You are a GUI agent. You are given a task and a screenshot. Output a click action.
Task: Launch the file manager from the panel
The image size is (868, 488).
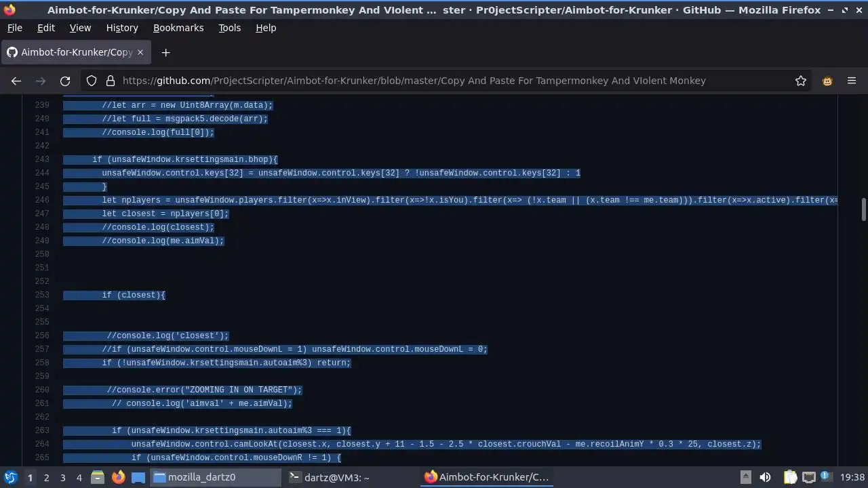[x=98, y=477]
